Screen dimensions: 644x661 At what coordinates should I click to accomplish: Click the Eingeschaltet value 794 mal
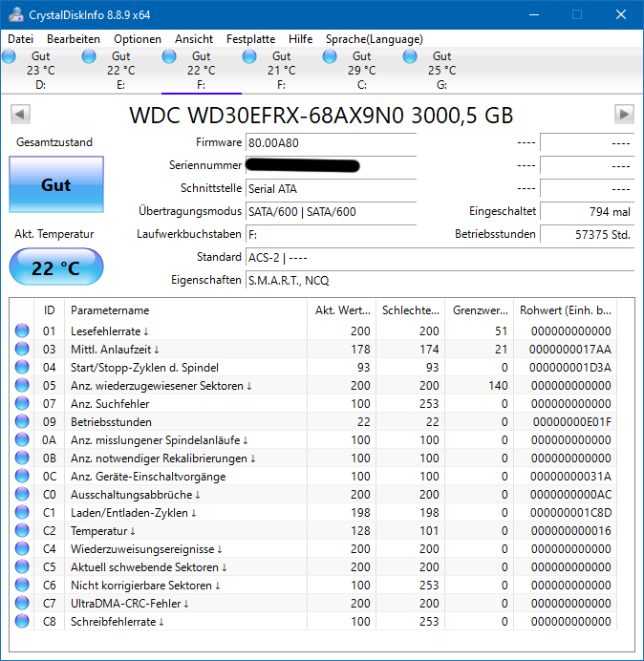[x=587, y=212]
